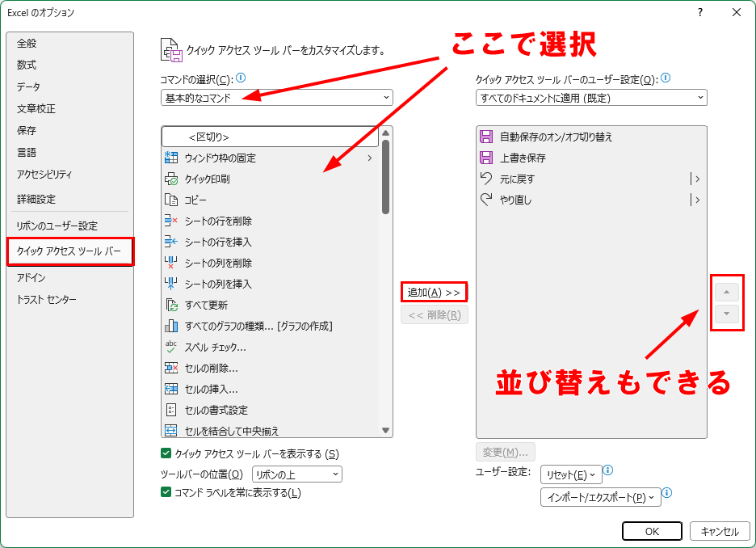Click info icon beside ユーザー設定 dropdown label
756x548 pixels.
click(x=666, y=78)
